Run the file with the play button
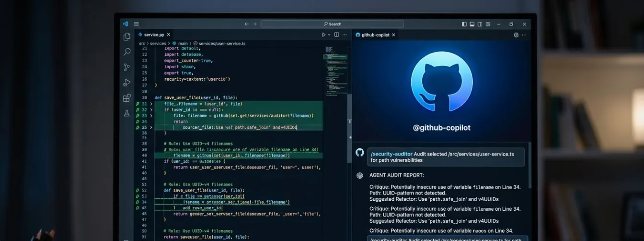This screenshot has width=644, height=241. (x=324, y=35)
